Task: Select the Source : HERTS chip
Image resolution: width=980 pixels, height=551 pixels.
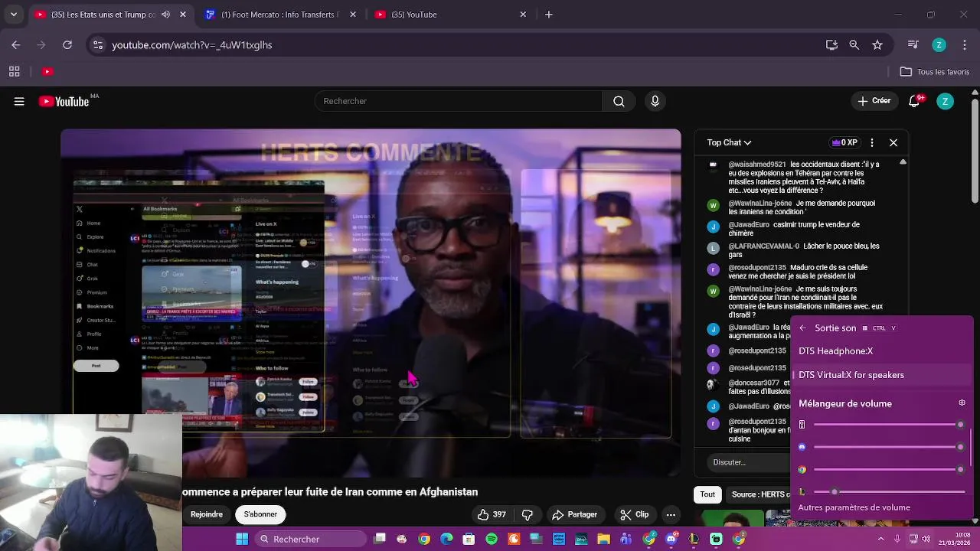Action: pyautogui.click(x=758, y=494)
